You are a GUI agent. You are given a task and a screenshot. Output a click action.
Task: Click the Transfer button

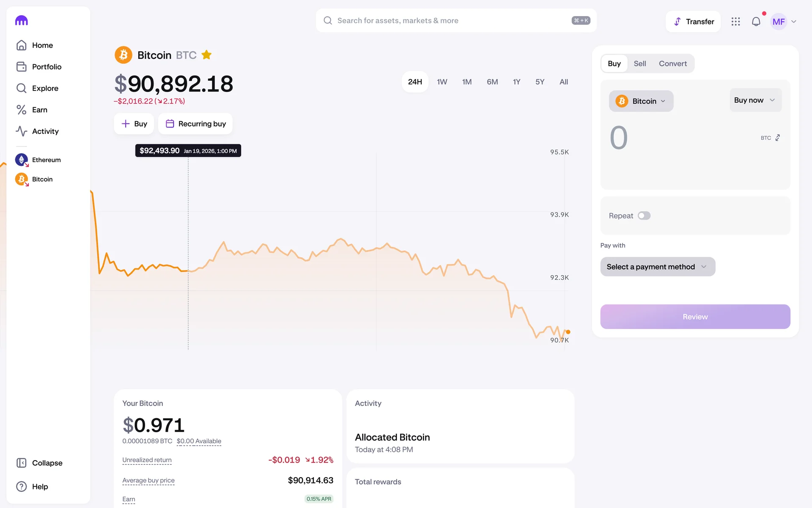[693, 22]
